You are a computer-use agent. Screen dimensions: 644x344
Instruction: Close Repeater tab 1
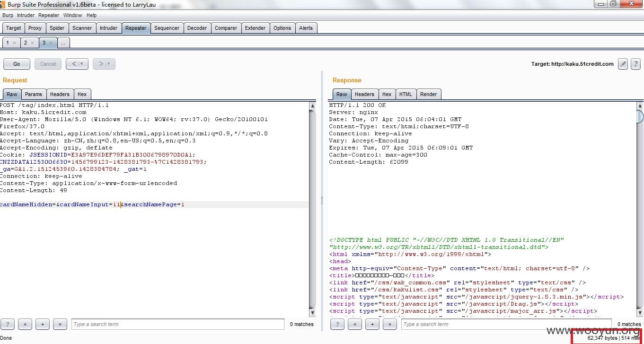point(14,43)
